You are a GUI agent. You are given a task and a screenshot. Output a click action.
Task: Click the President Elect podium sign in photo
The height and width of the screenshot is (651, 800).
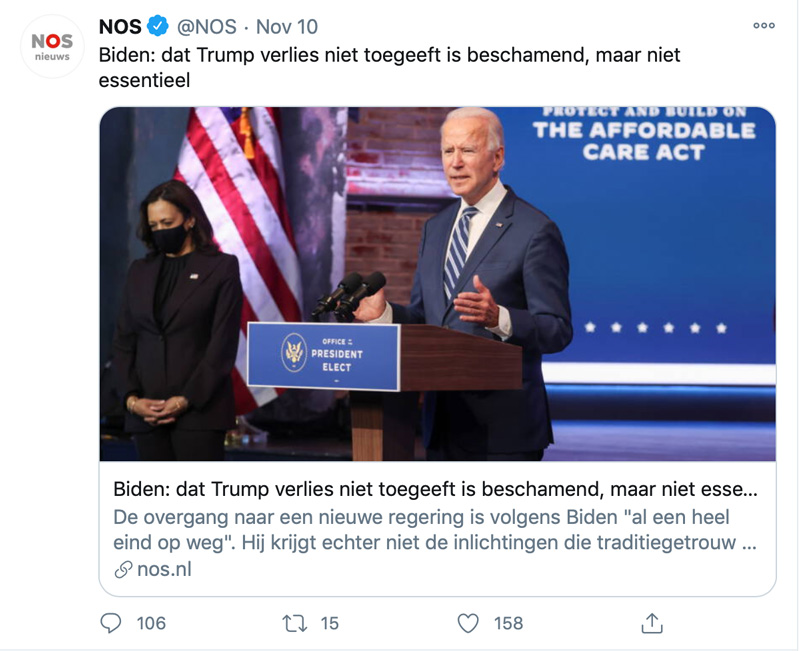click(323, 355)
